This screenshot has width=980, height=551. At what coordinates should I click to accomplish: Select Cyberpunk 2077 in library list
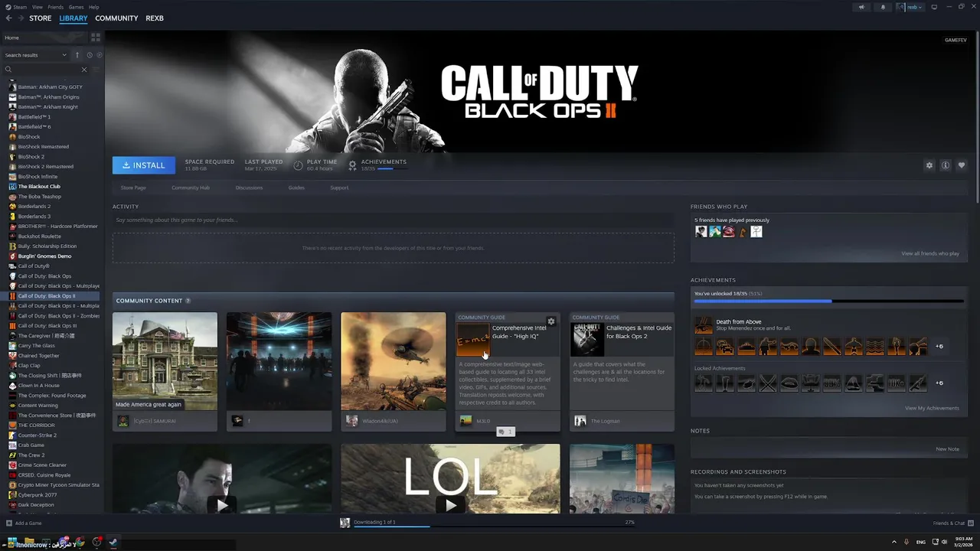tap(38, 495)
